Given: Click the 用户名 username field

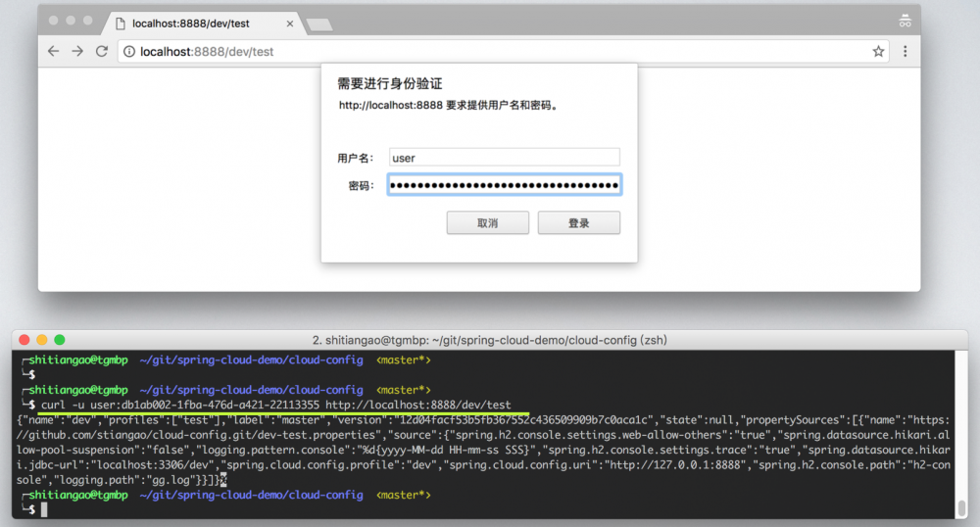Looking at the screenshot, I should (x=505, y=158).
